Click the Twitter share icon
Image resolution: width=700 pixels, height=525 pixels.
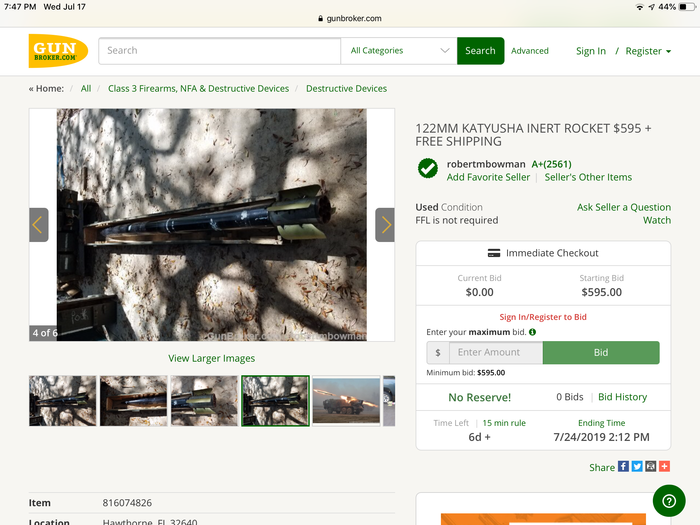click(637, 467)
